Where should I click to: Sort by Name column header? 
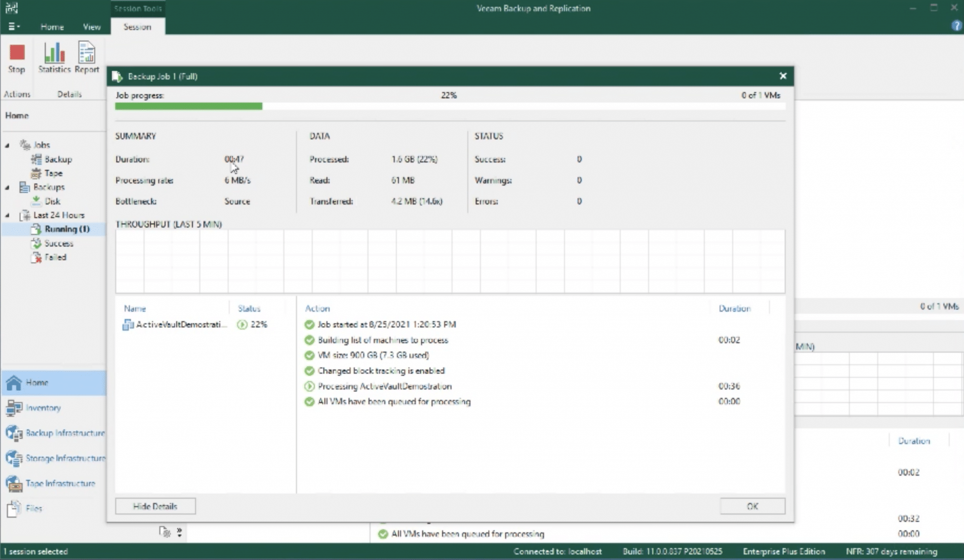135,309
